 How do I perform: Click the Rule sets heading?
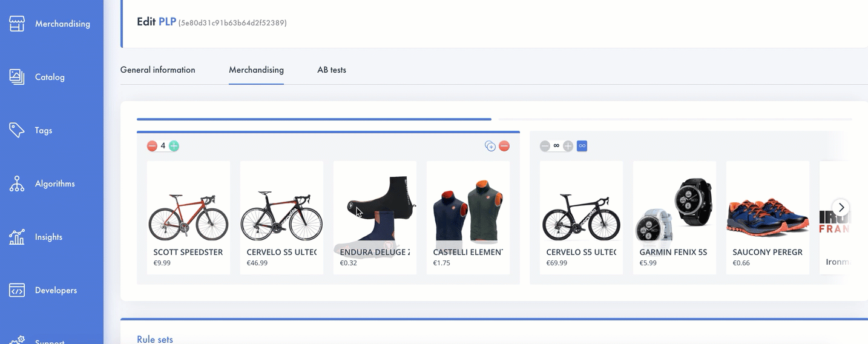(x=155, y=339)
